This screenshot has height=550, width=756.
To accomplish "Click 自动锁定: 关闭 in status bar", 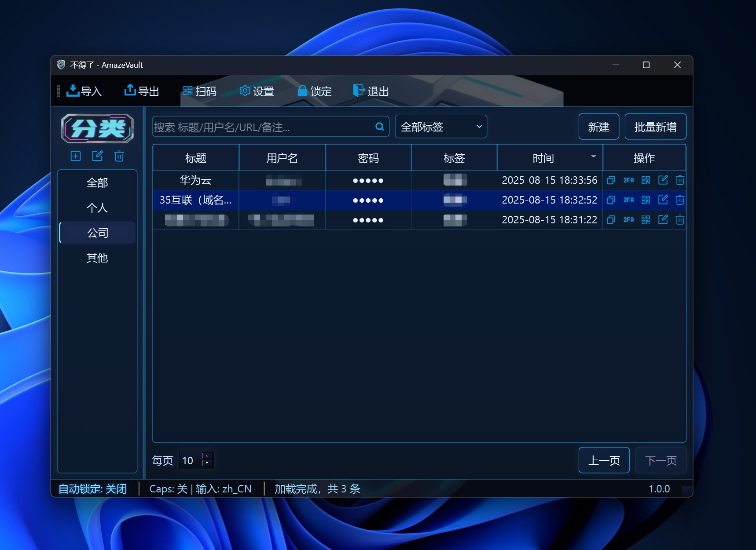I will pos(92,488).
